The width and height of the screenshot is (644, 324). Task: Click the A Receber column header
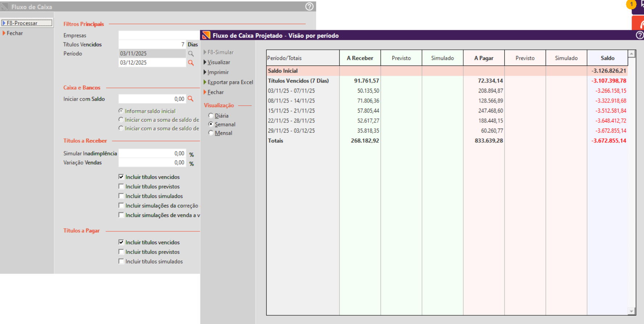point(360,58)
